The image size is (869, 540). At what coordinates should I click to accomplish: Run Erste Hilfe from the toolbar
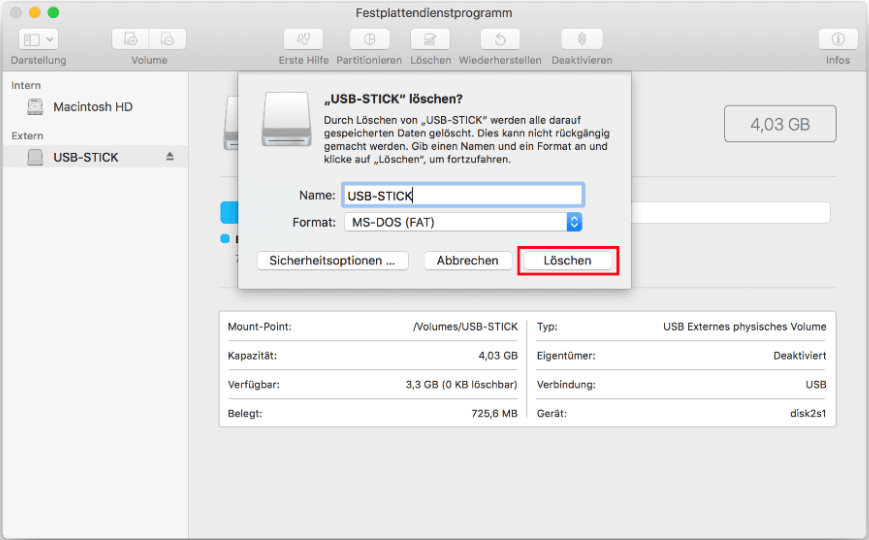pyautogui.click(x=303, y=39)
